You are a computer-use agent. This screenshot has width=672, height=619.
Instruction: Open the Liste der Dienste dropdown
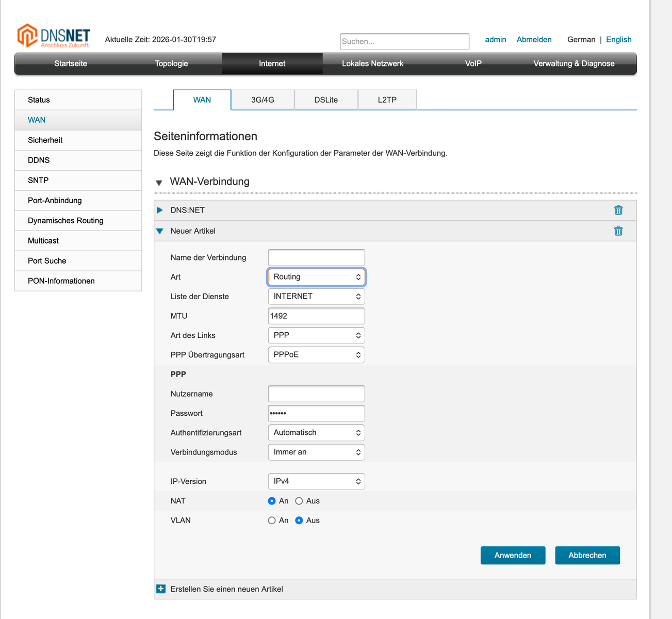click(x=316, y=296)
